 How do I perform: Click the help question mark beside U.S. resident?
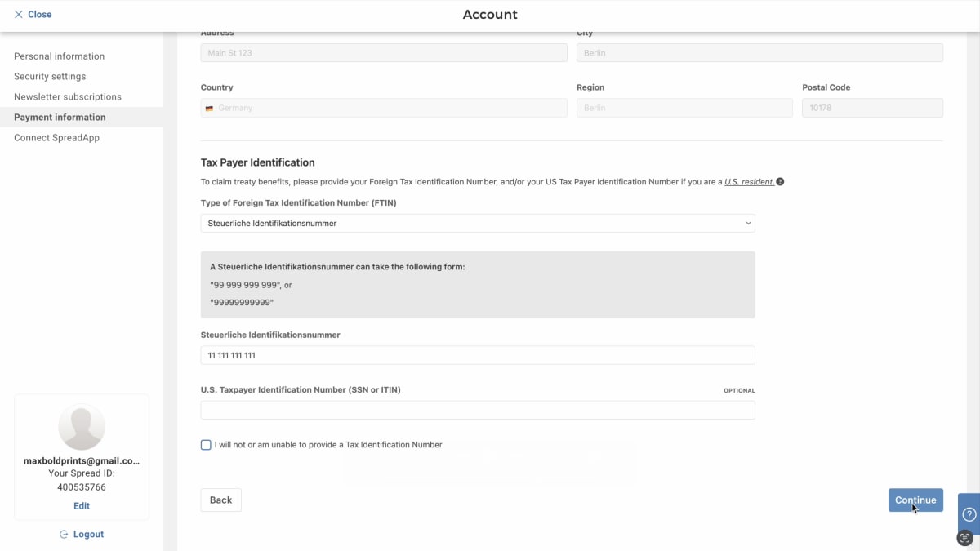[781, 182]
